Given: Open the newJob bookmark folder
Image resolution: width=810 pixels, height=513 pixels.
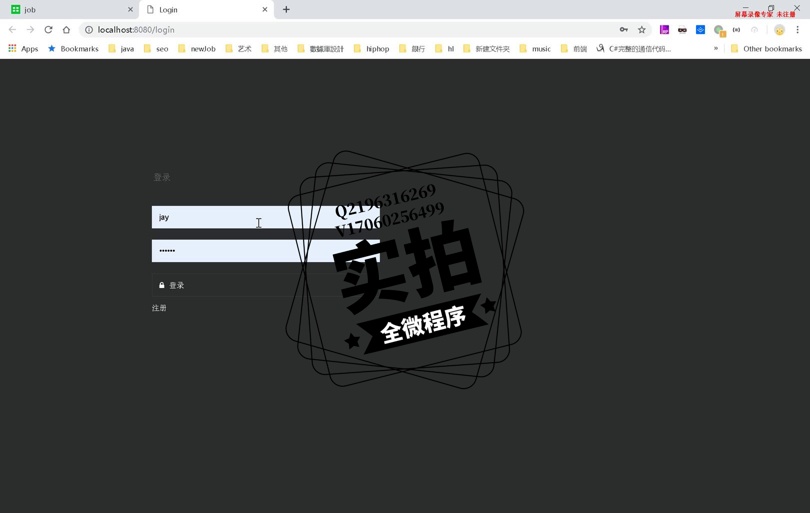Looking at the screenshot, I should (x=196, y=49).
